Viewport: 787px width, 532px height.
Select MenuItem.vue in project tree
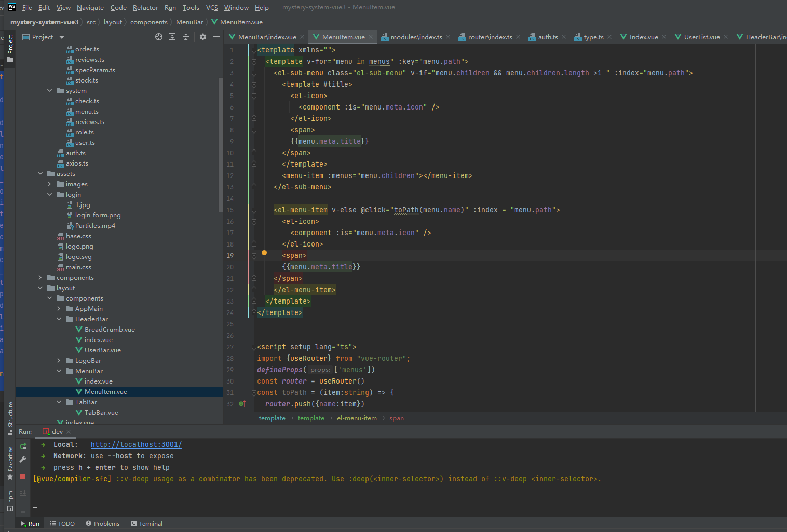click(106, 391)
